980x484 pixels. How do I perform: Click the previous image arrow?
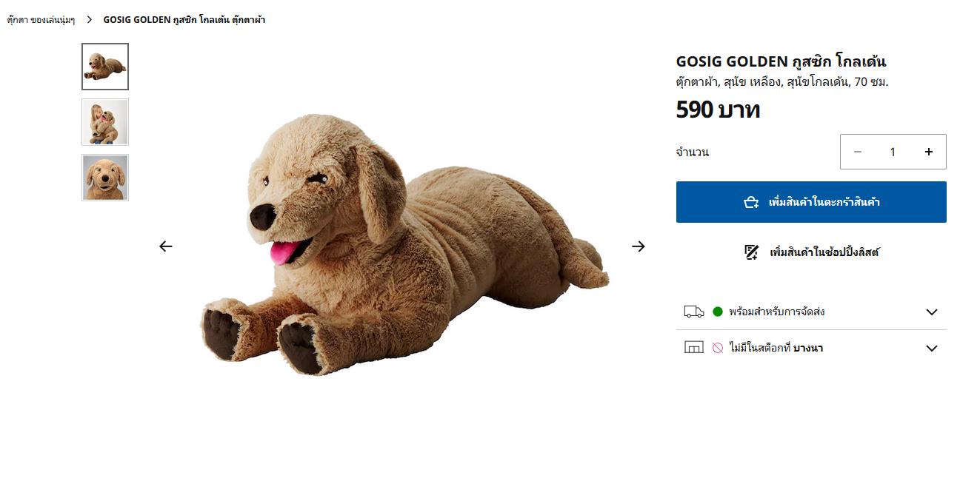165,246
